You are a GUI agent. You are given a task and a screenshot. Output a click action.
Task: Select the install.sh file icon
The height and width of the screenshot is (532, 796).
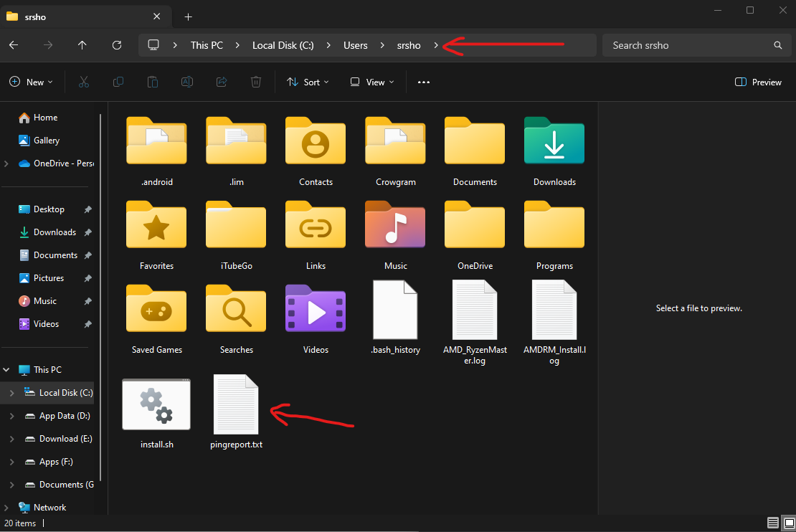tap(156, 405)
